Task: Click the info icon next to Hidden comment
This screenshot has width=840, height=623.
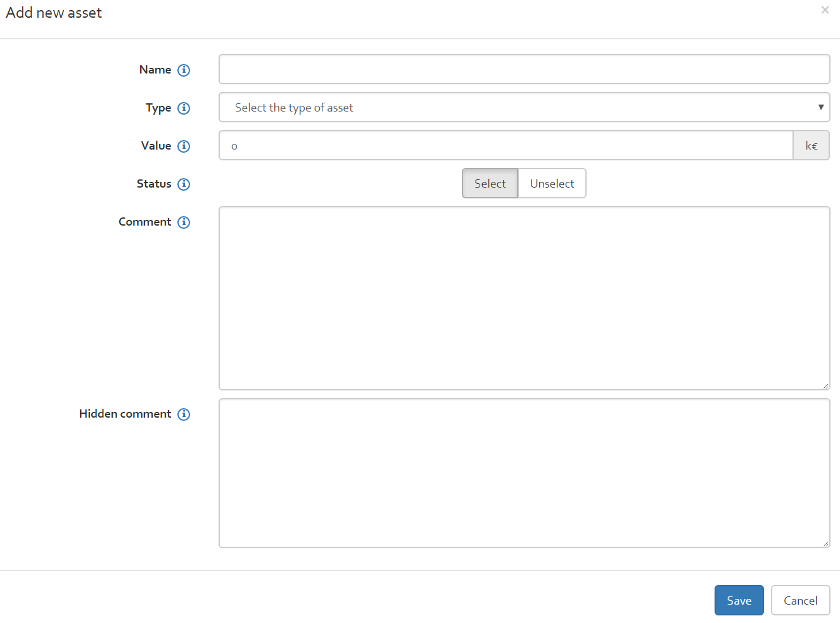Action: (184, 414)
